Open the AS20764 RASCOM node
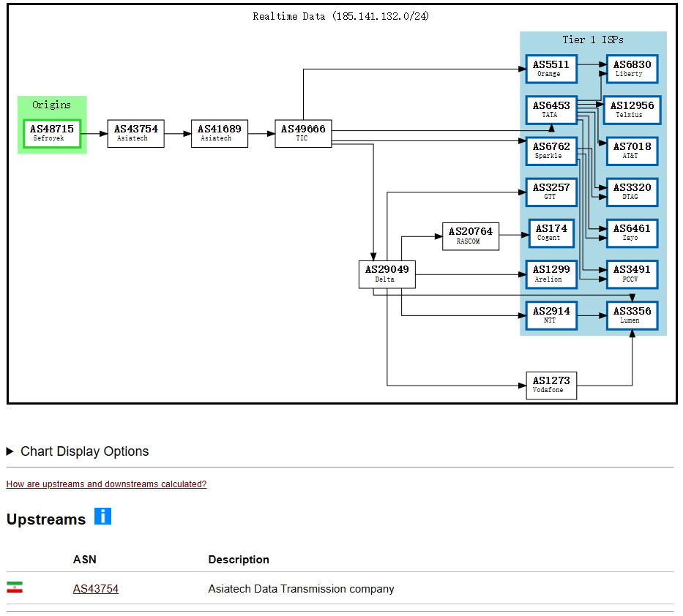The image size is (683, 616). (471, 236)
